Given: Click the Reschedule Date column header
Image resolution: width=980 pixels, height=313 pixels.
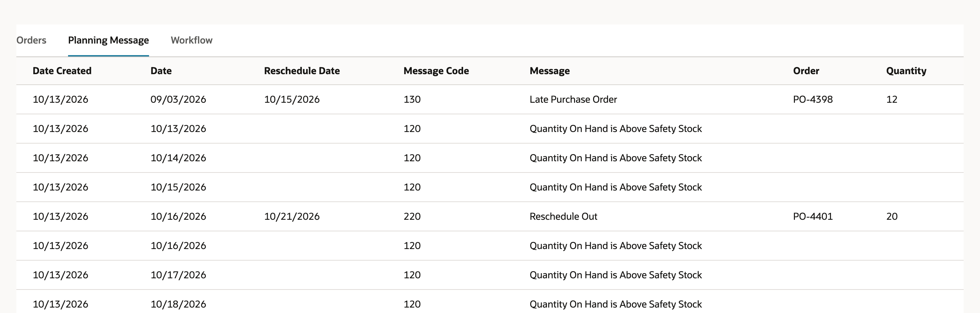Looking at the screenshot, I should 302,71.
